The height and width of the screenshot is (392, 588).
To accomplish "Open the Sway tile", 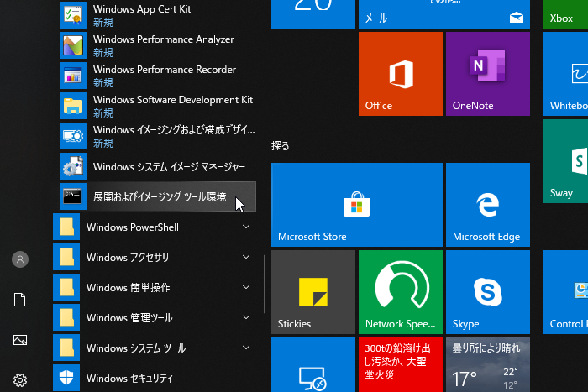I will click(x=566, y=161).
